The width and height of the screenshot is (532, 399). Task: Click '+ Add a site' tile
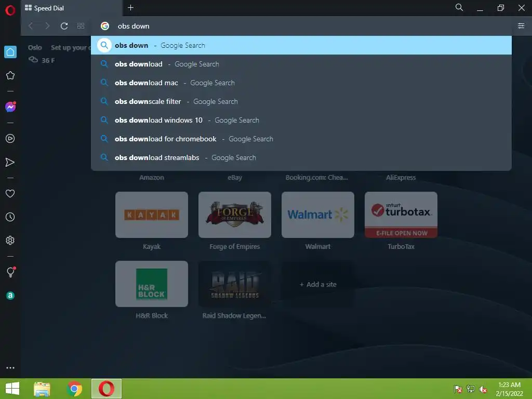click(318, 284)
